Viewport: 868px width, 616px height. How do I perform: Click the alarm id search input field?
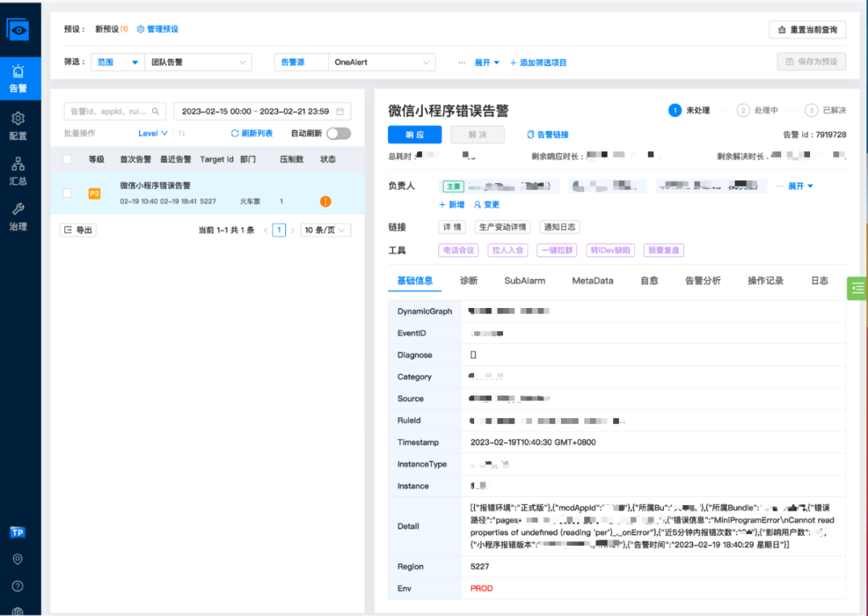(115, 111)
